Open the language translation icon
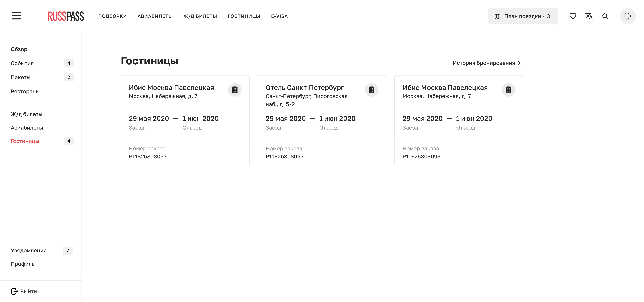The height and width of the screenshot is (302, 644). click(x=589, y=16)
